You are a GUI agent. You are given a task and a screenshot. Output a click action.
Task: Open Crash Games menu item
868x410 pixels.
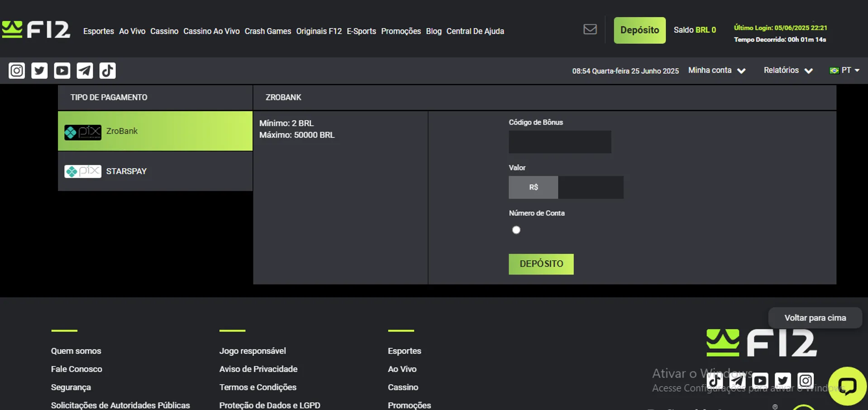pos(268,31)
